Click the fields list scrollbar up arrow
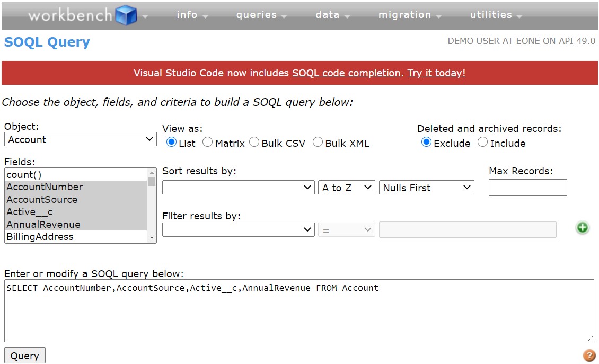The height and width of the screenshot is (364, 599). (152, 173)
